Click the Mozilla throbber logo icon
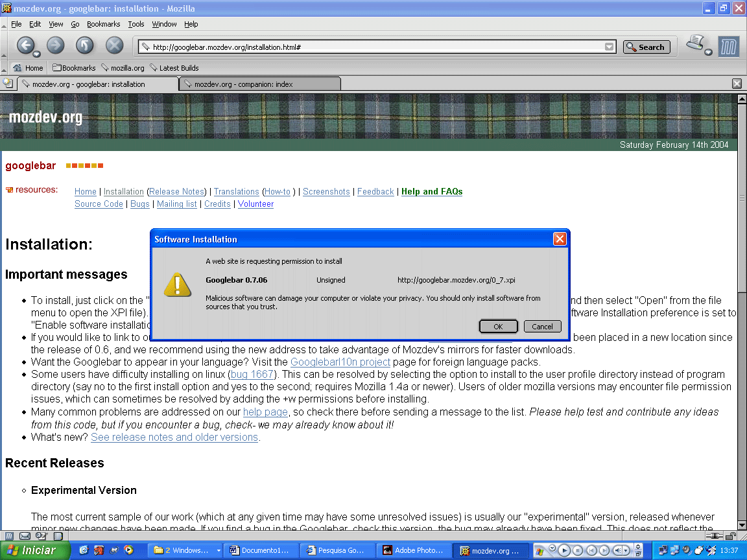 728,47
